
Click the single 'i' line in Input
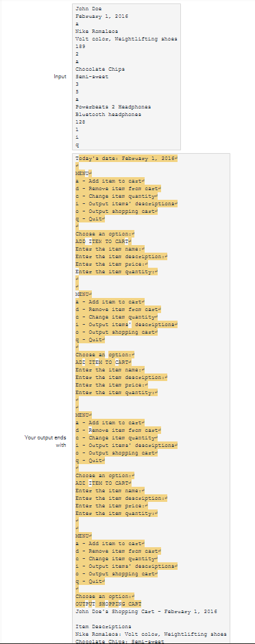pos(77,137)
